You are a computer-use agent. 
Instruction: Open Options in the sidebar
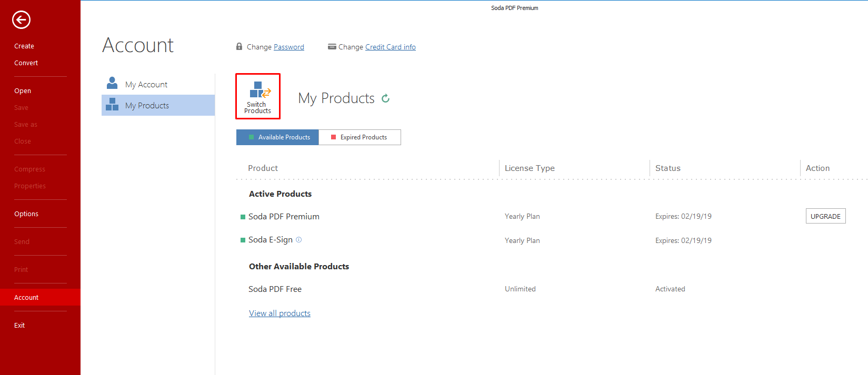click(x=26, y=214)
